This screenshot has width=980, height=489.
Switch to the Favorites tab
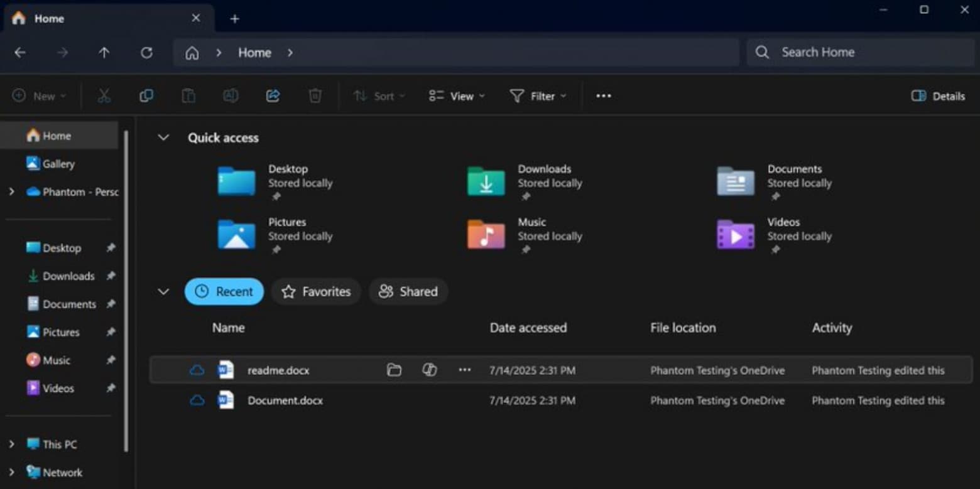tap(316, 292)
